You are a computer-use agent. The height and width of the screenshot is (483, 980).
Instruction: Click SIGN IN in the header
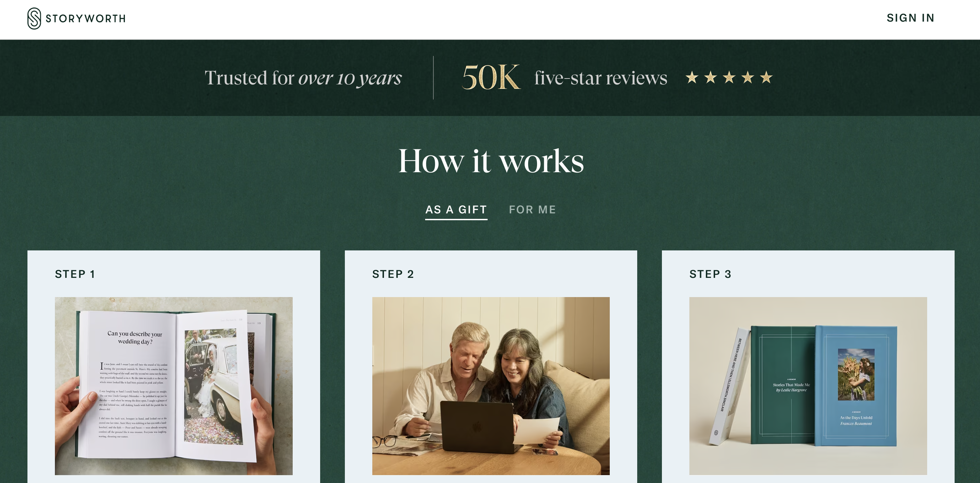910,18
